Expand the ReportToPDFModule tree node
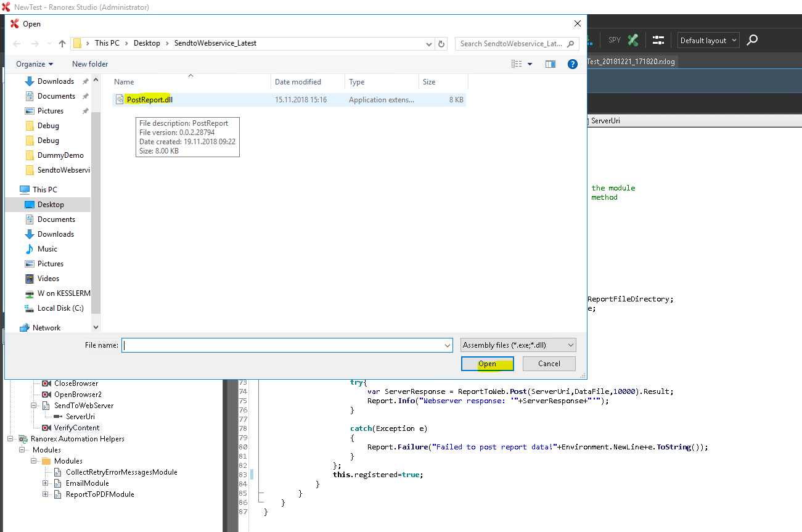 click(x=46, y=494)
